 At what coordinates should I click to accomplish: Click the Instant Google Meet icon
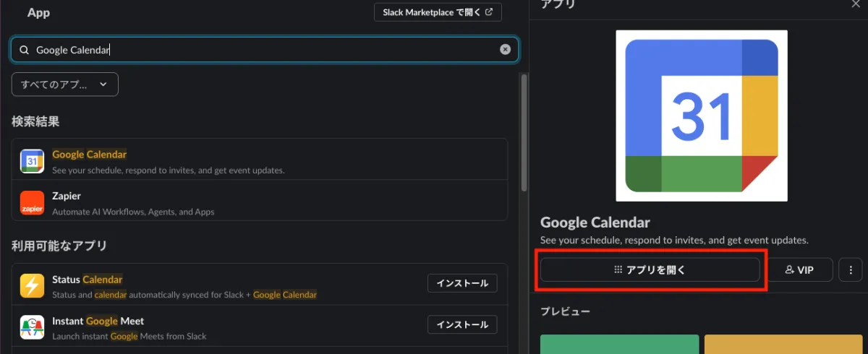pos(32,327)
